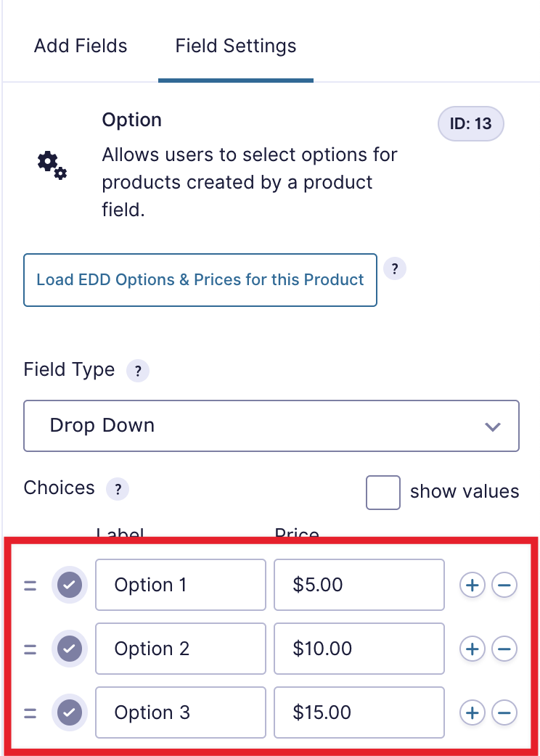This screenshot has width=540, height=756.
Task: Click help icon next to Load EDD button
Action: [x=394, y=268]
